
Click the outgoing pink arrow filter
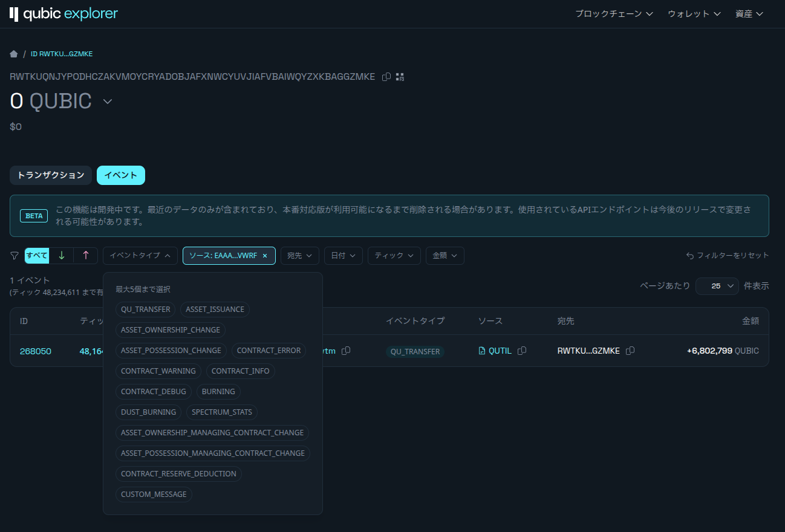click(x=86, y=256)
